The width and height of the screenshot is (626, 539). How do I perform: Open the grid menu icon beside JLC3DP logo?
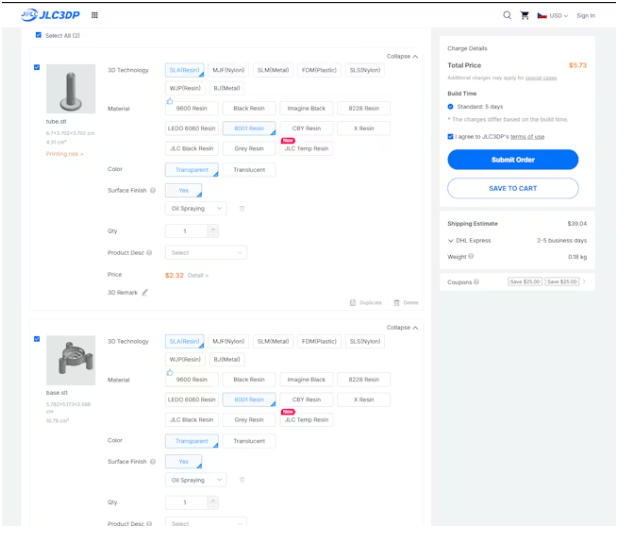[x=94, y=15]
